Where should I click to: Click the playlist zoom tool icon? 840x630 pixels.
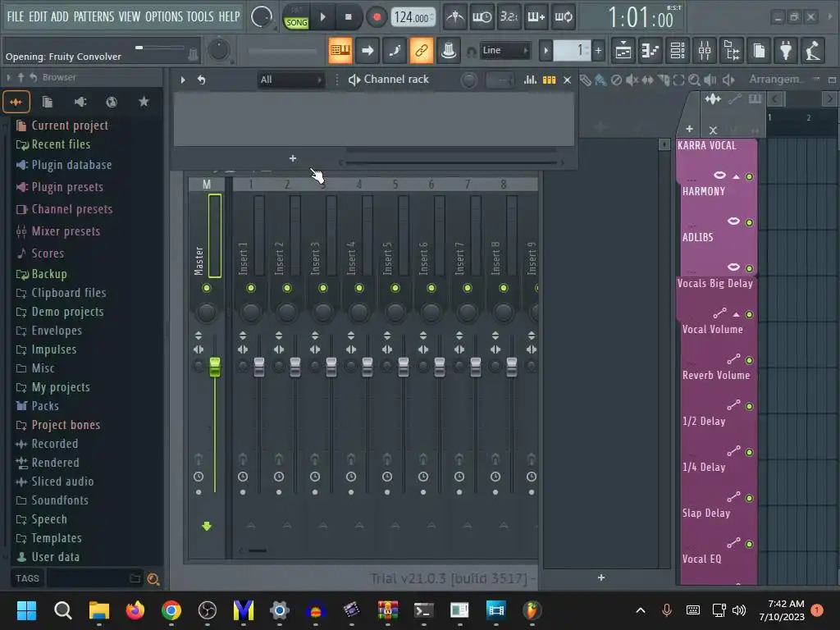click(x=694, y=80)
